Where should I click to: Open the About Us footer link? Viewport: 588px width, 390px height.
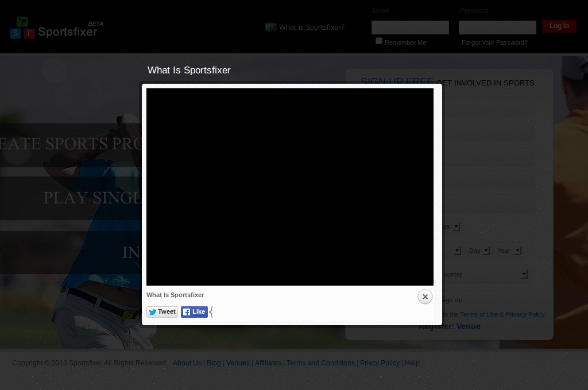coord(187,363)
